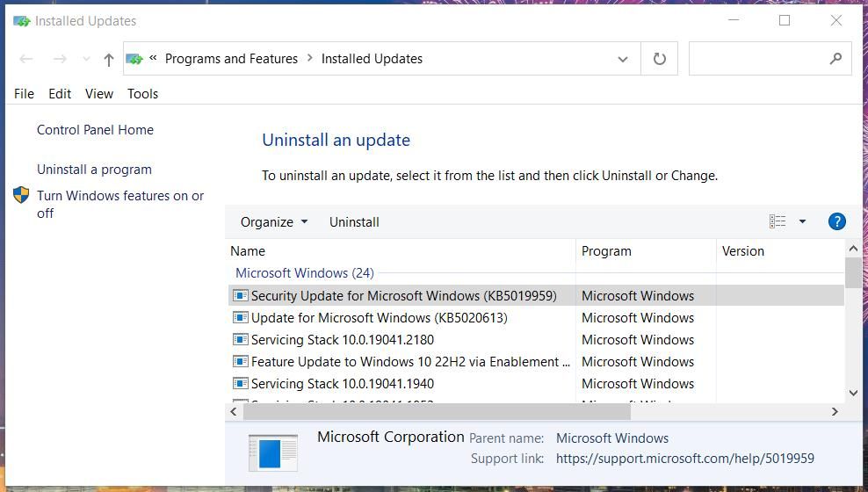Viewport: 868px width, 492px height.
Task: Click the shield icon beside Windows features
Action: point(21,195)
